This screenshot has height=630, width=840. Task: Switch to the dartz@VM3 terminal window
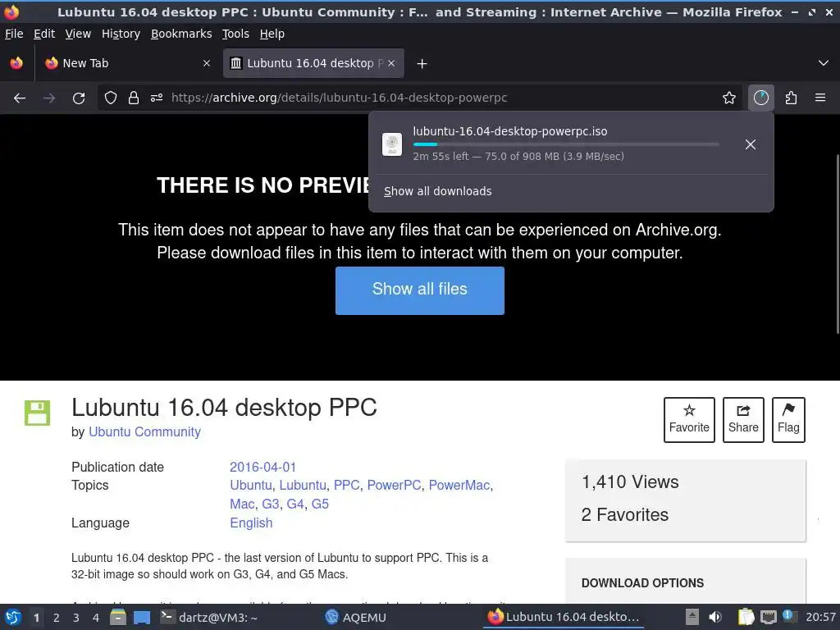[209, 617]
